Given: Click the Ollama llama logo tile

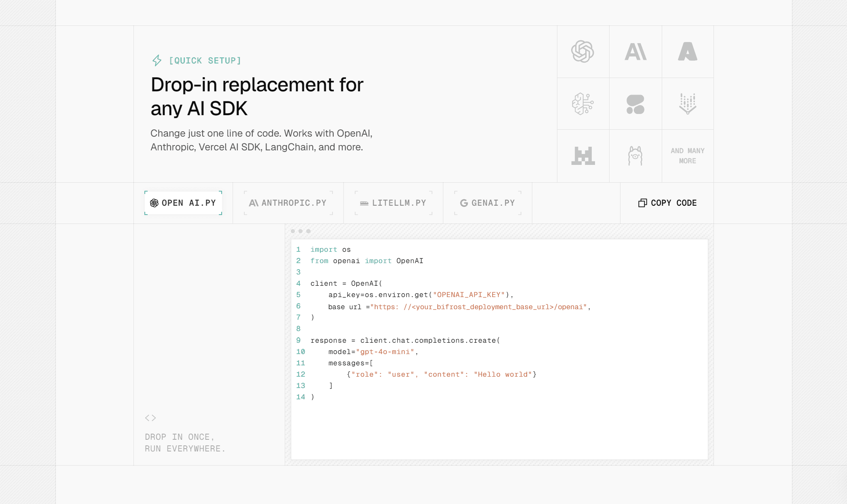Looking at the screenshot, I should [635, 156].
